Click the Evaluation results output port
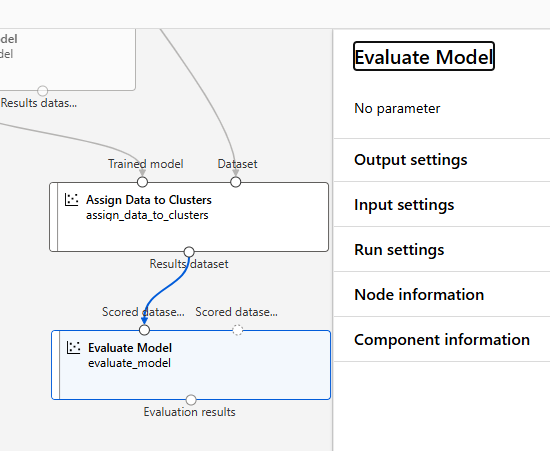The height and width of the screenshot is (451, 550). point(191,400)
